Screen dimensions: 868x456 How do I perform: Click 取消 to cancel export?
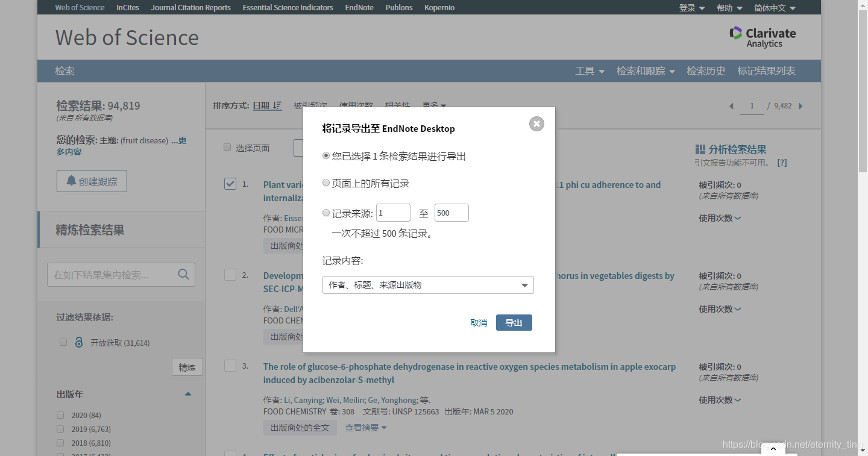(x=479, y=323)
